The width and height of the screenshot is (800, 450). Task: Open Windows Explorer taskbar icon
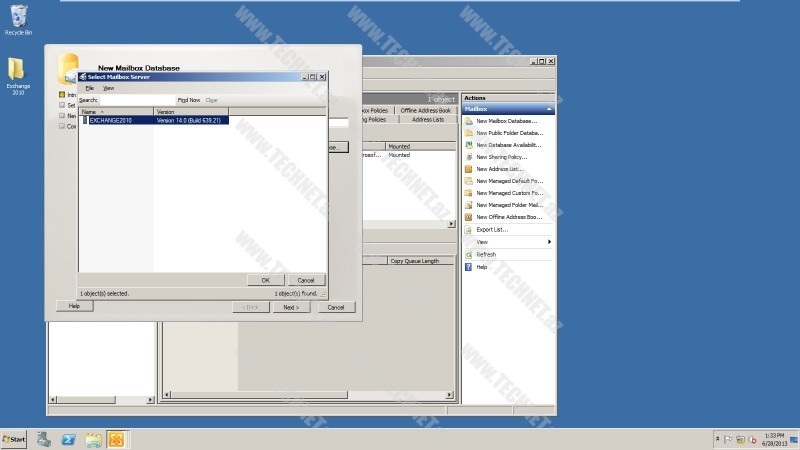[x=93, y=439]
